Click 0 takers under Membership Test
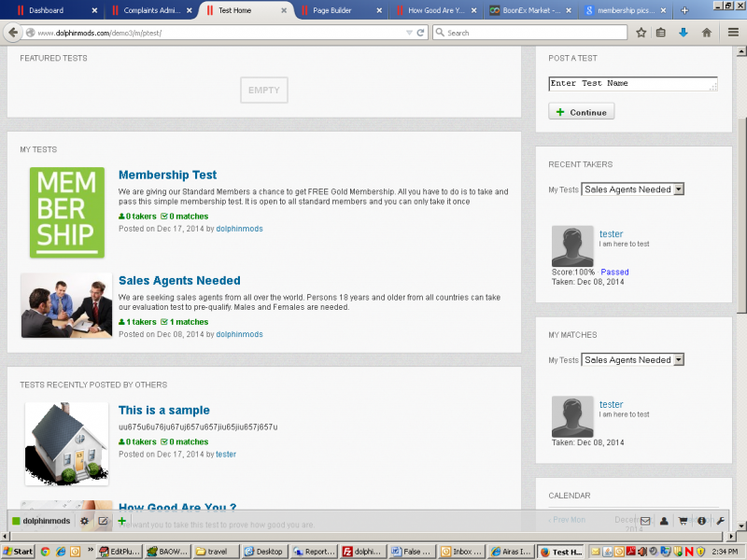Screen dimensions: 747x560 [x=137, y=217]
